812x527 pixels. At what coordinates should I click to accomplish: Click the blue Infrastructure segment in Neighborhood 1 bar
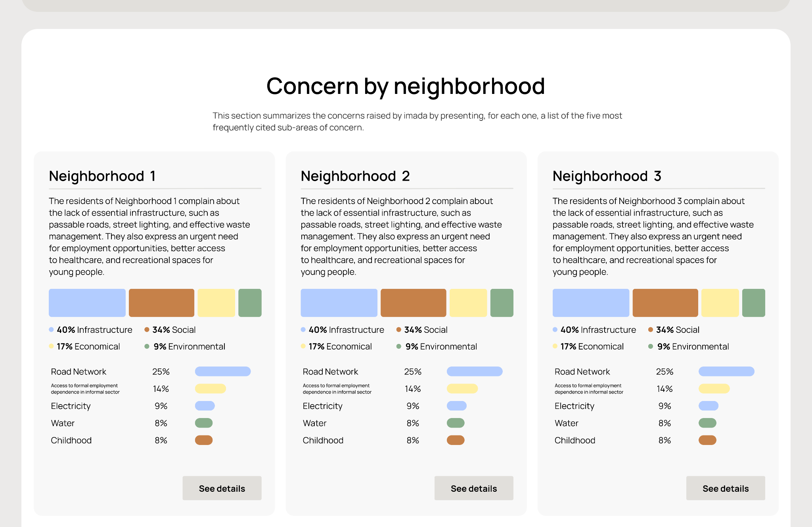click(x=87, y=303)
